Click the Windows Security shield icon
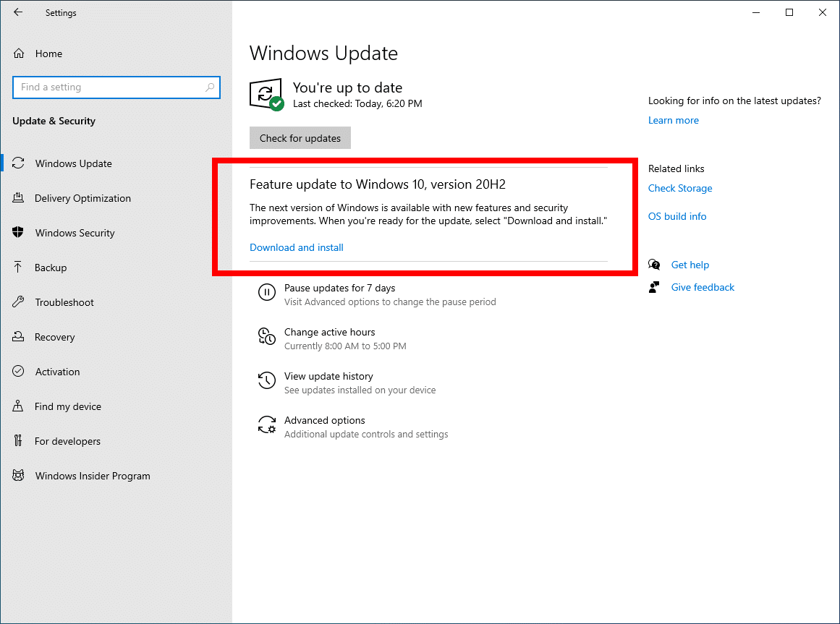Viewport: 840px width, 624px height. click(18, 232)
